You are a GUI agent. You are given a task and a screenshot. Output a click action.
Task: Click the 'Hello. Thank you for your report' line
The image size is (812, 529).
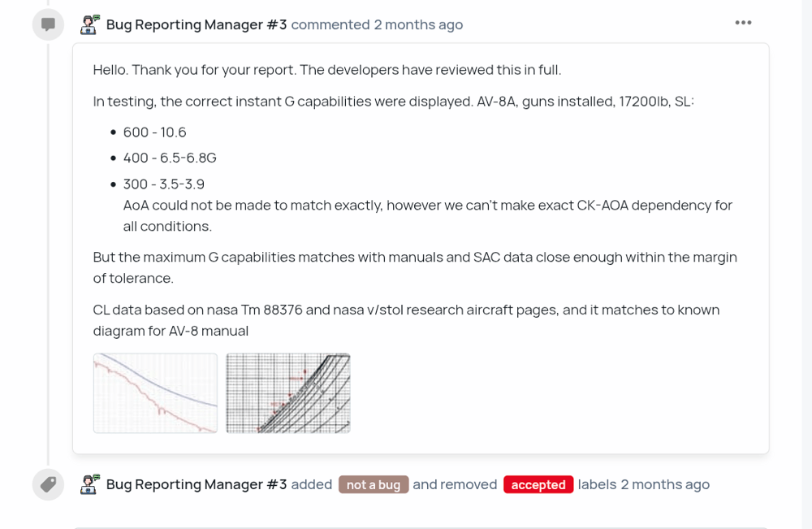(x=326, y=70)
